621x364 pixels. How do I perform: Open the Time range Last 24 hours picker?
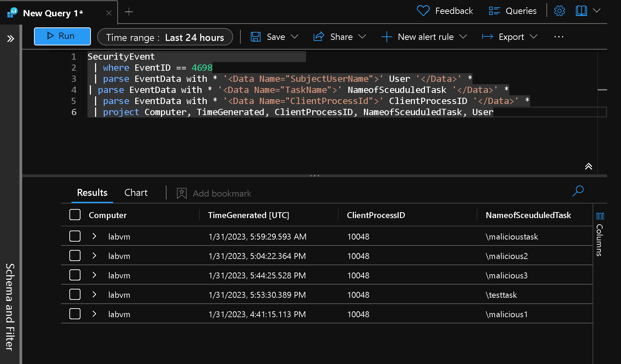pos(165,37)
